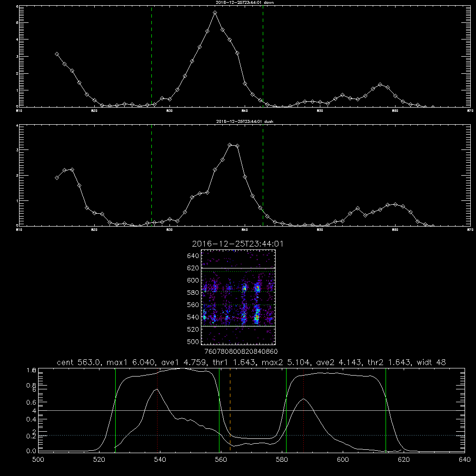The width and height of the screenshot is (476, 476).
Task: Click the cyan dotted threshold line in bottom plot
Action: click(x=251, y=436)
